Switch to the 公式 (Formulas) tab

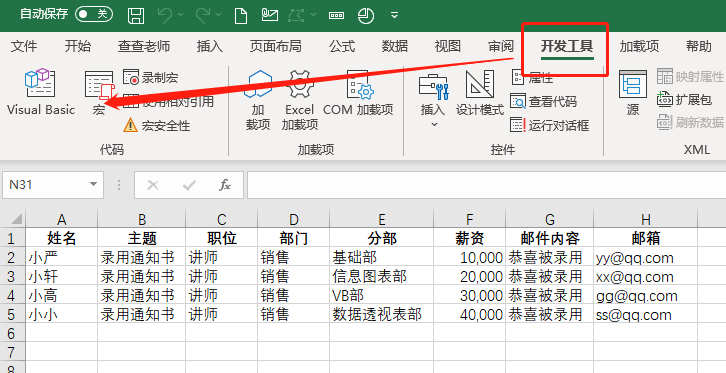point(342,46)
